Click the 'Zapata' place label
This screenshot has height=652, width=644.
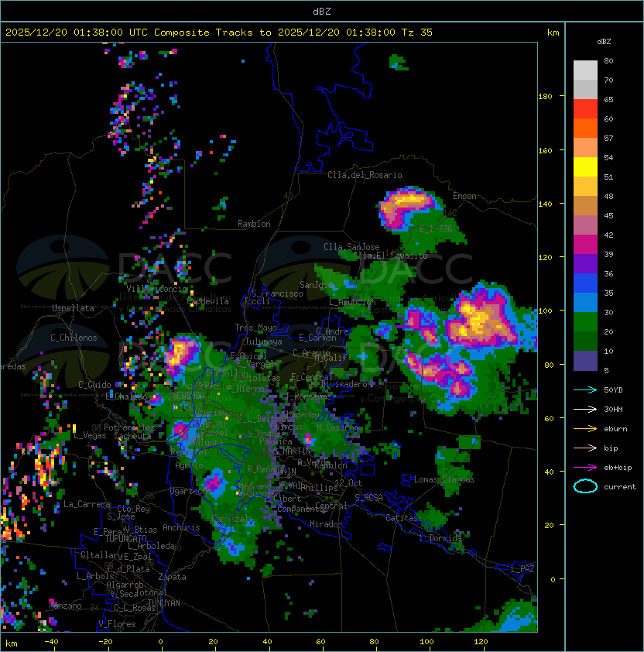[172, 577]
